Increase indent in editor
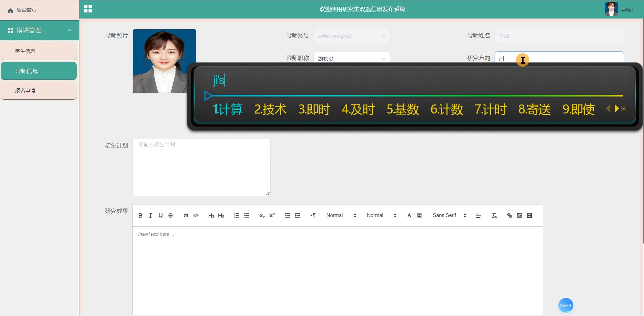 [x=297, y=216]
